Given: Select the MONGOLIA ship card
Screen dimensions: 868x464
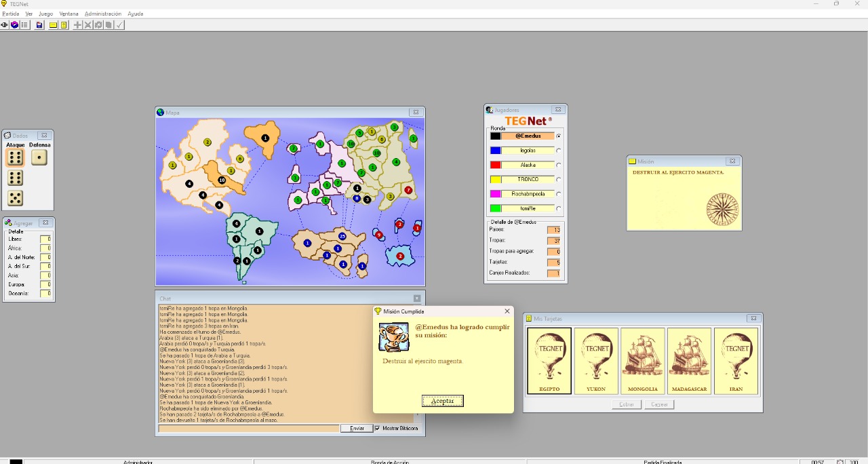Looking at the screenshot, I should click(643, 361).
